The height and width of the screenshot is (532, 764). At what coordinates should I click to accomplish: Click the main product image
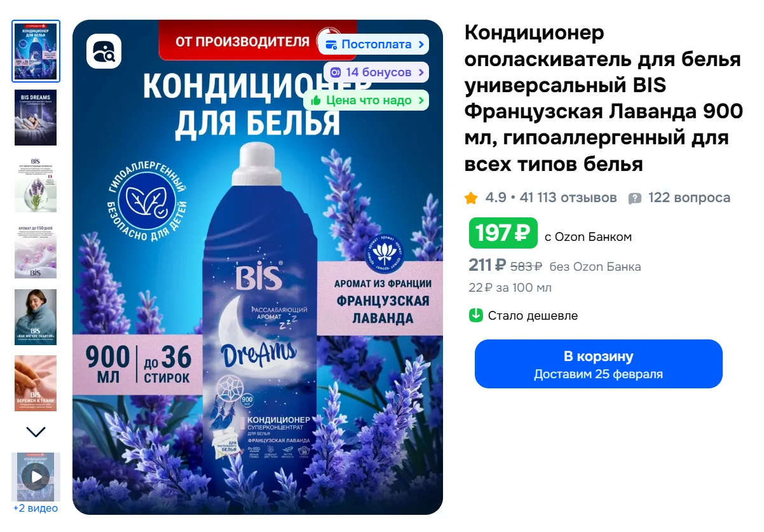[x=257, y=267]
